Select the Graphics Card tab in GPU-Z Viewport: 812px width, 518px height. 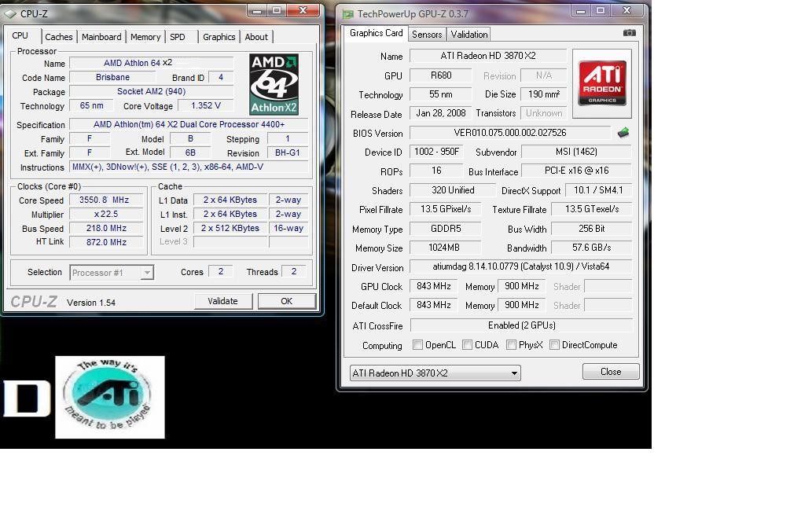point(376,33)
